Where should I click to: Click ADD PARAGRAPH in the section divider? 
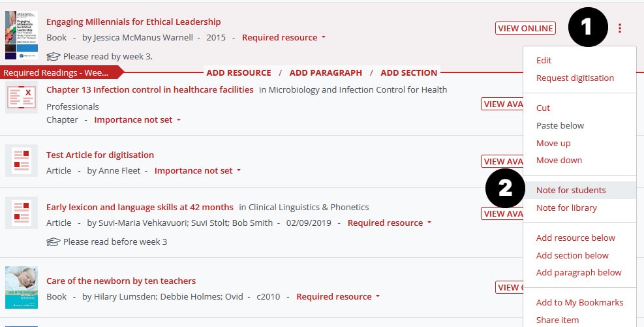pyautogui.click(x=326, y=73)
